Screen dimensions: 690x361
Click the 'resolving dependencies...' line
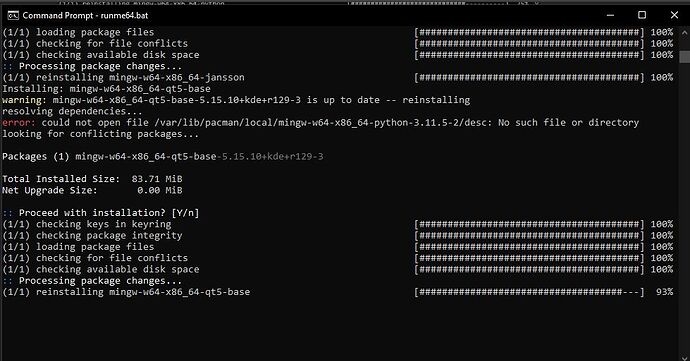point(72,111)
